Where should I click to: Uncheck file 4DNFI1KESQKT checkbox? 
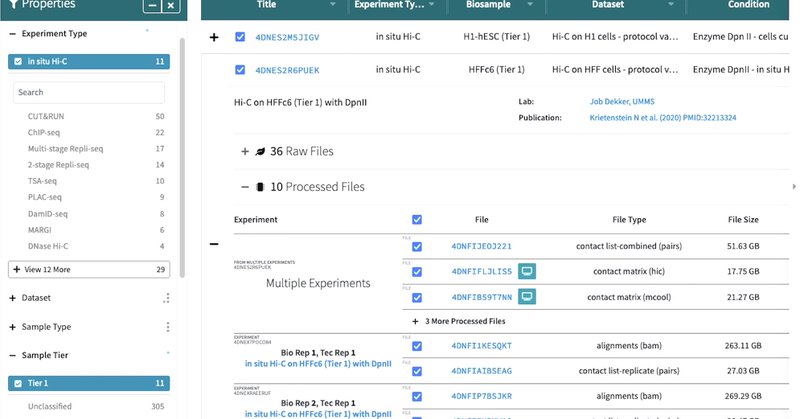tap(417, 346)
